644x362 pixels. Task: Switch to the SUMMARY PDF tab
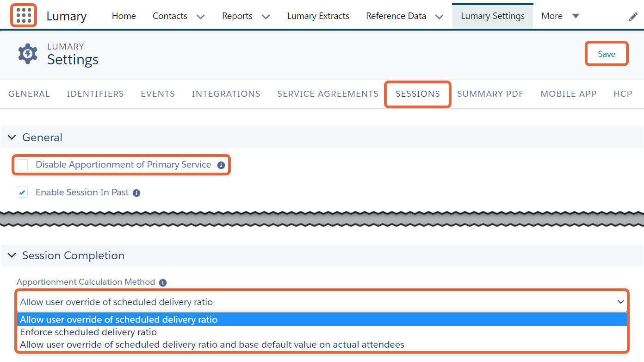[x=490, y=94]
